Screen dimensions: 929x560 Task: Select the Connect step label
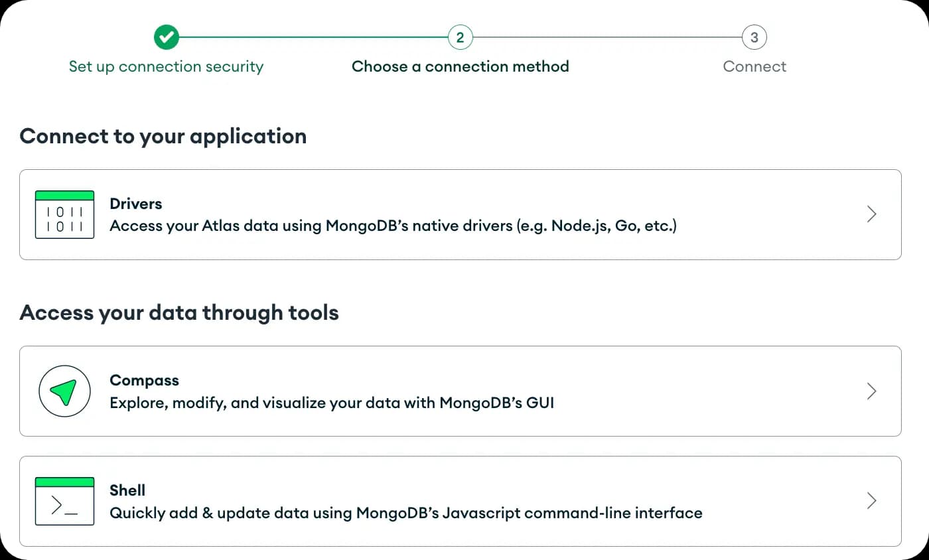[x=754, y=66]
